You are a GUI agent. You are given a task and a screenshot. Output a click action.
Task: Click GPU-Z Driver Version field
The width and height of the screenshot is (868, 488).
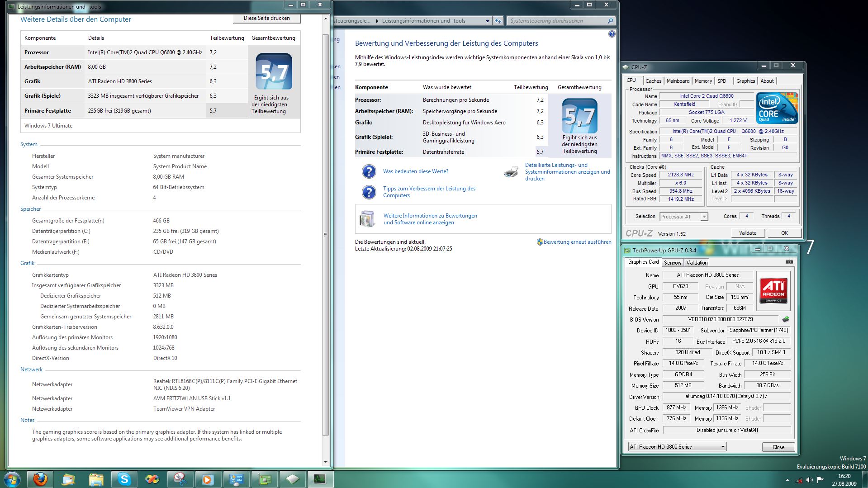click(726, 396)
